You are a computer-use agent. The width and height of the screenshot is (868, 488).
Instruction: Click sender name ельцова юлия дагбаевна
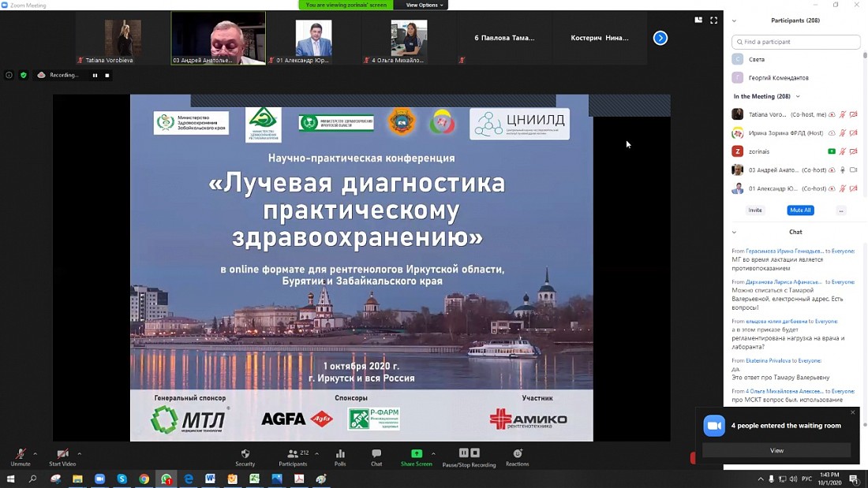(776, 322)
